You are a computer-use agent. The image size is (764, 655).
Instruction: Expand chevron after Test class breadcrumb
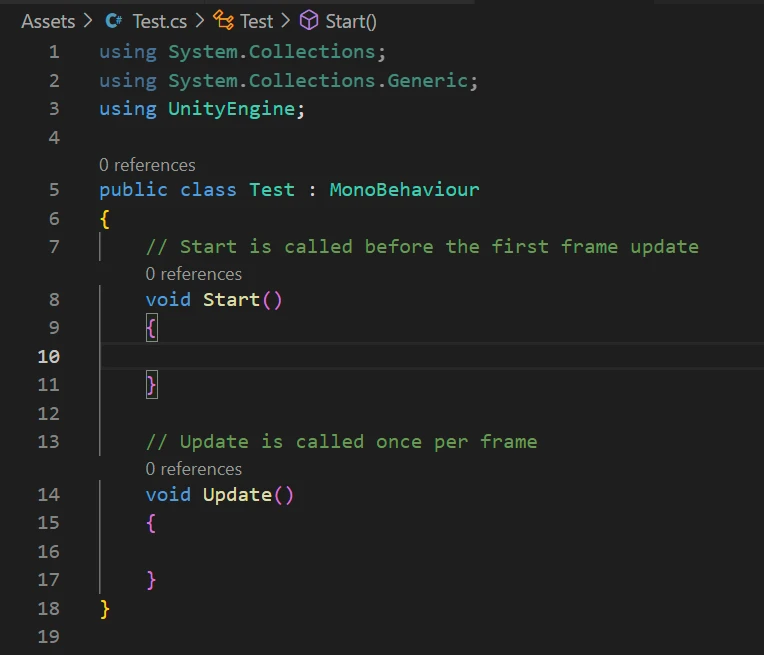[x=286, y=21]
